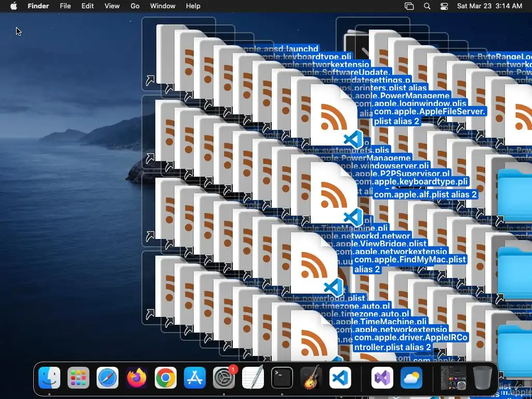Click the overlapping windows menu bar icon
This screenshot has height=399, width=532.
pyautogui.click(x=409, y=6)
